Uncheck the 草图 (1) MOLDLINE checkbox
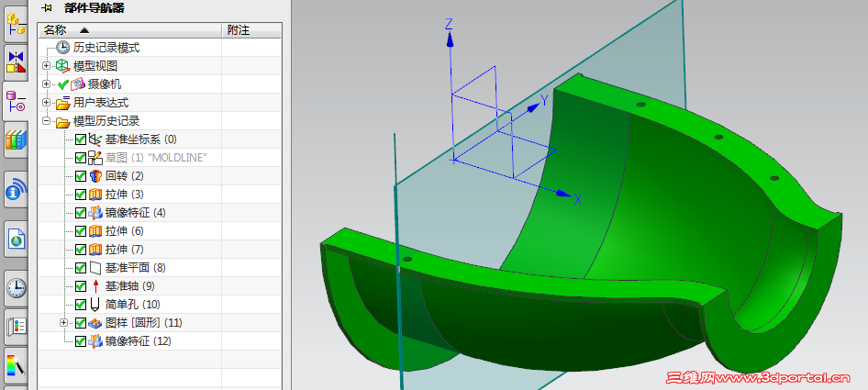 (x=80, y=158)
